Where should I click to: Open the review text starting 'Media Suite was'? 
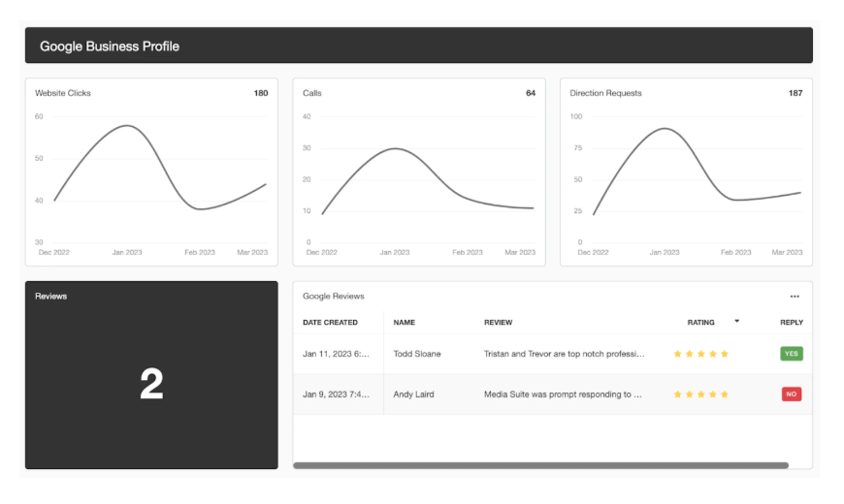pyautogui.click(x=563, y=394)
